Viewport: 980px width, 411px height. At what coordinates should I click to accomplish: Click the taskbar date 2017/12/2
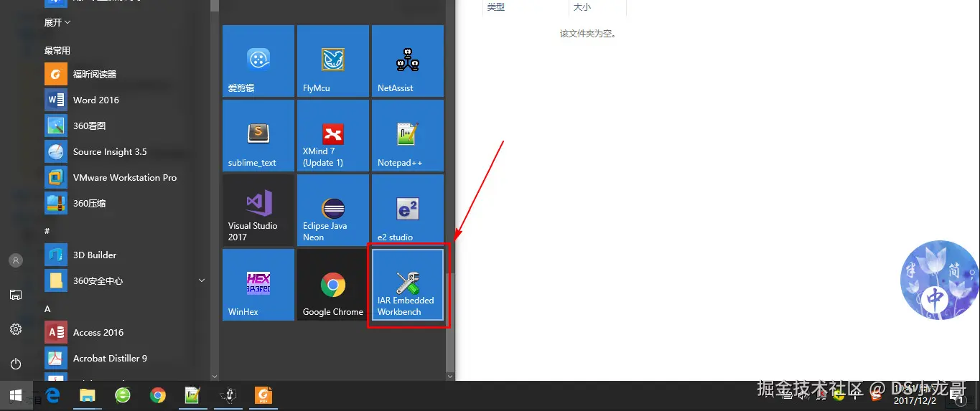(x=914, y=402)
